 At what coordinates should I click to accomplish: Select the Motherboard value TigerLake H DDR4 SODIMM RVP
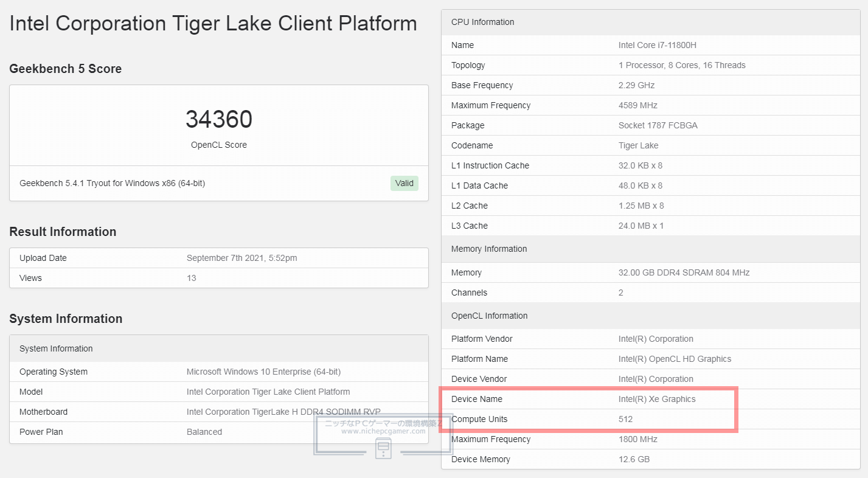coord(283,412)
